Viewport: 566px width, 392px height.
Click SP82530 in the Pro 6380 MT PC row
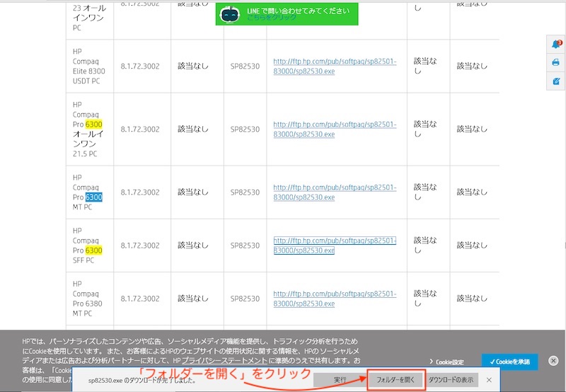click(245, 299)
